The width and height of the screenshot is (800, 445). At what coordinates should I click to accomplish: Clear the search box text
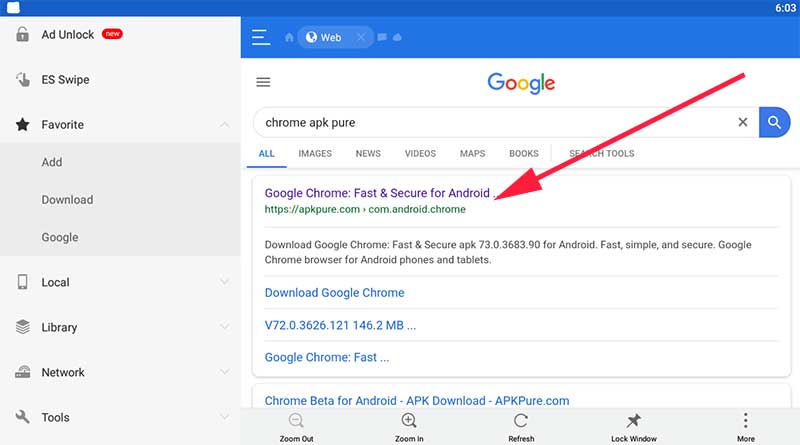[x=743, y=122]
